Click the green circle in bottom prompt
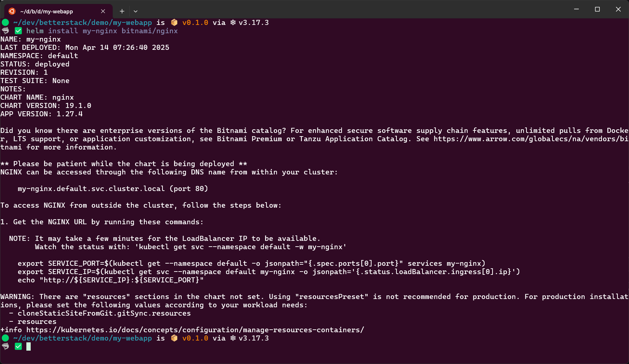This screenshot has width=629, height=364. click(x=5, y=338)
